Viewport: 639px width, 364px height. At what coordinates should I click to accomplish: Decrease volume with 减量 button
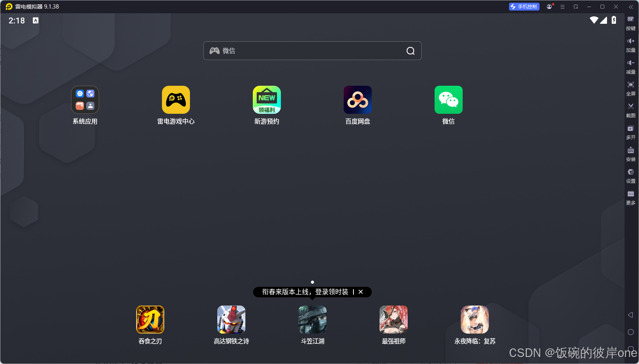tap(631, 67)
